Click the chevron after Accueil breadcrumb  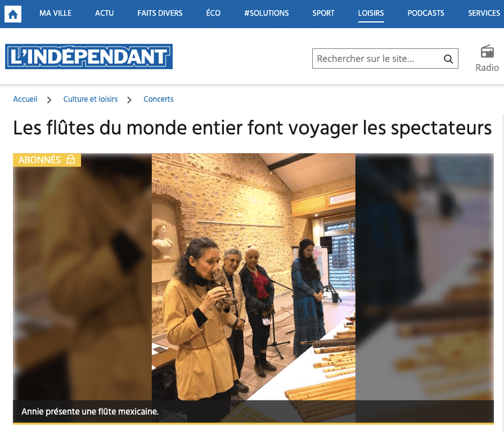49,100
